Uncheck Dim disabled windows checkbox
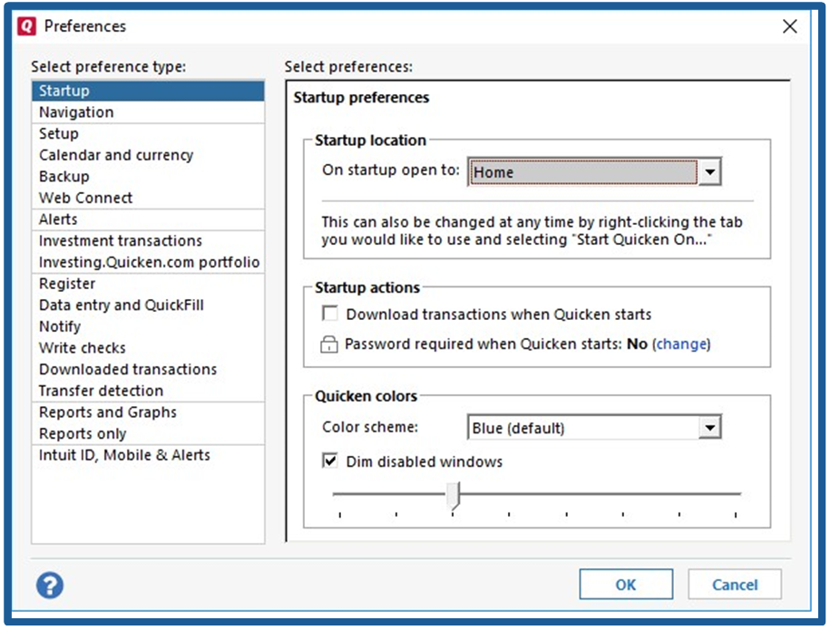Image resolution: width=840 pixels, height=640 pixels. pyautogui.click(x=331, y=461)
